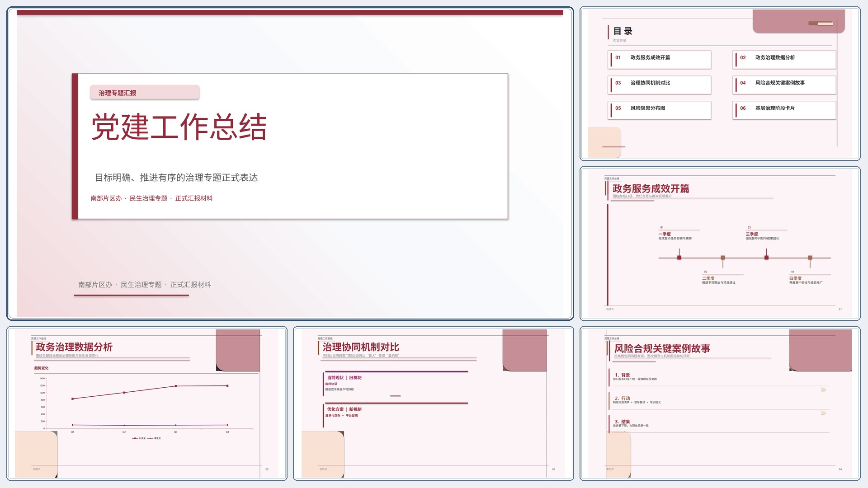868x488 pixels.
Task: Click the Q4 axis label on the chart
Action: (x=227, y=432)
